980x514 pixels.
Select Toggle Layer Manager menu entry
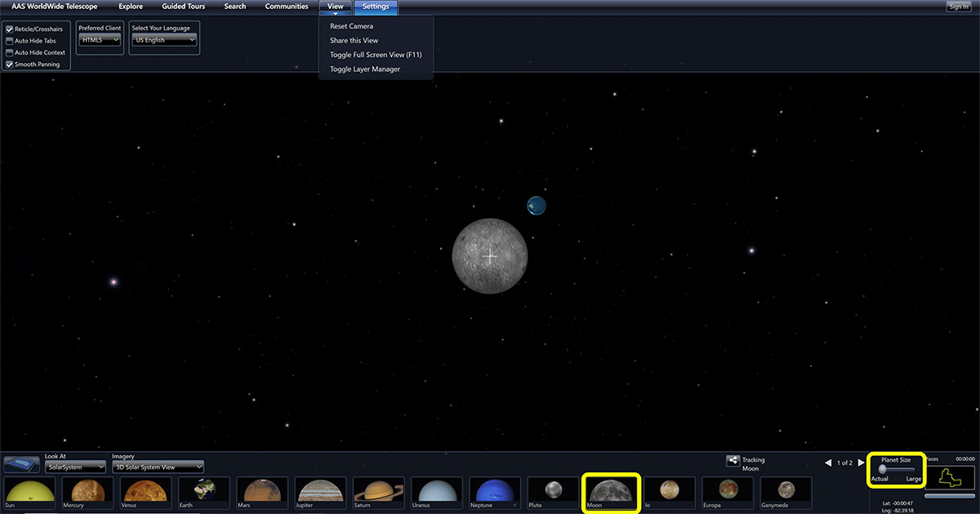coord(365,69)
